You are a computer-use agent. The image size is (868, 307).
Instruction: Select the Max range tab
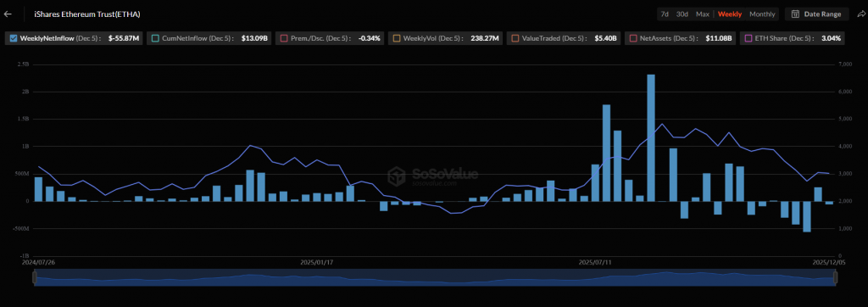703,14
